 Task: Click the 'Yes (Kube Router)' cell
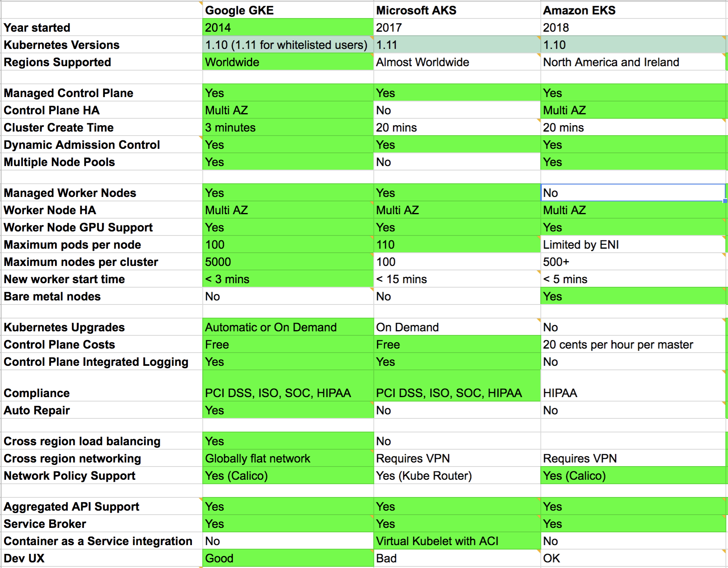click(457, 475)
